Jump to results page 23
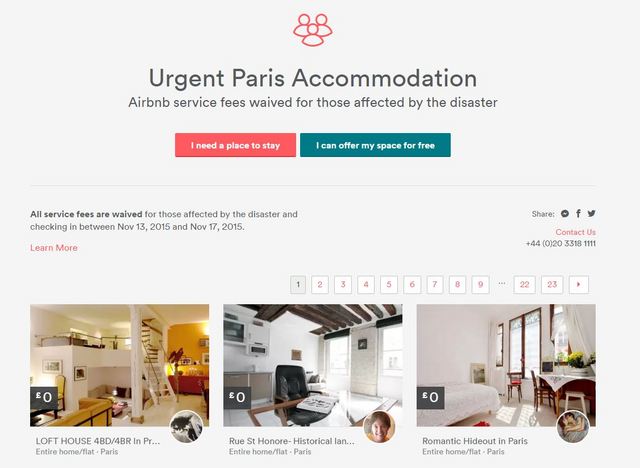640x468 pixels. (552, 284)
